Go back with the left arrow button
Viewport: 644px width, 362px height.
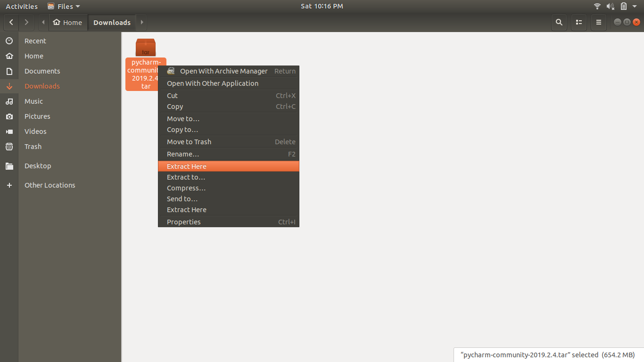pos(11,22)
